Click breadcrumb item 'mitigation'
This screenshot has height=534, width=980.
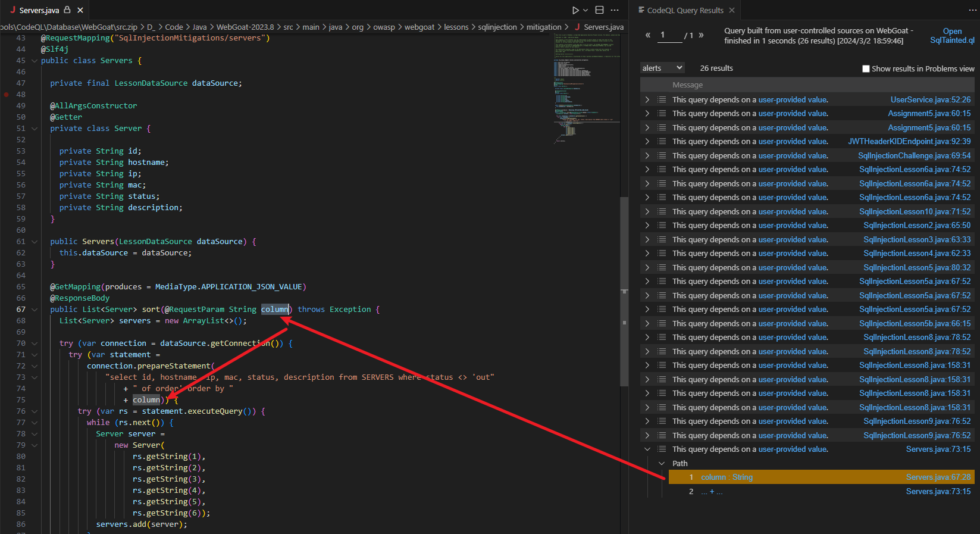(544, 27)
